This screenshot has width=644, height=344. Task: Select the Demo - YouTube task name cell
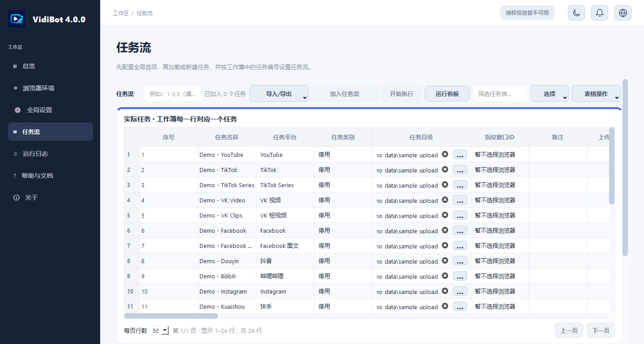click(227, 155)
